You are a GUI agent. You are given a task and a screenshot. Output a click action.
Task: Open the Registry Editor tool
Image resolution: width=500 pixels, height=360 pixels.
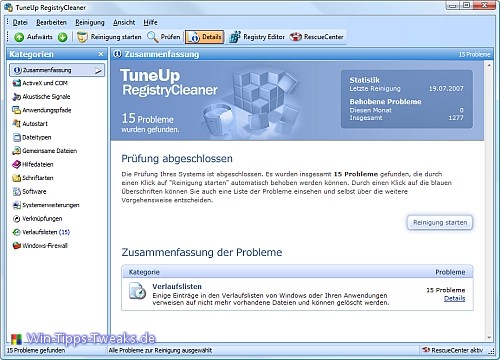(257, 37)
